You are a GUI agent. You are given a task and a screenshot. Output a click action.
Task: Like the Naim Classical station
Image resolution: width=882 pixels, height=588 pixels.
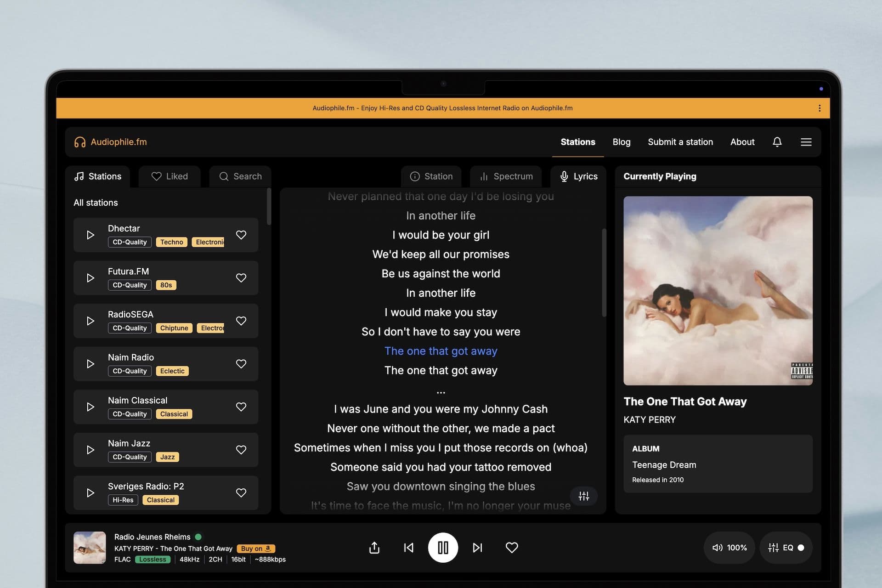241,407
